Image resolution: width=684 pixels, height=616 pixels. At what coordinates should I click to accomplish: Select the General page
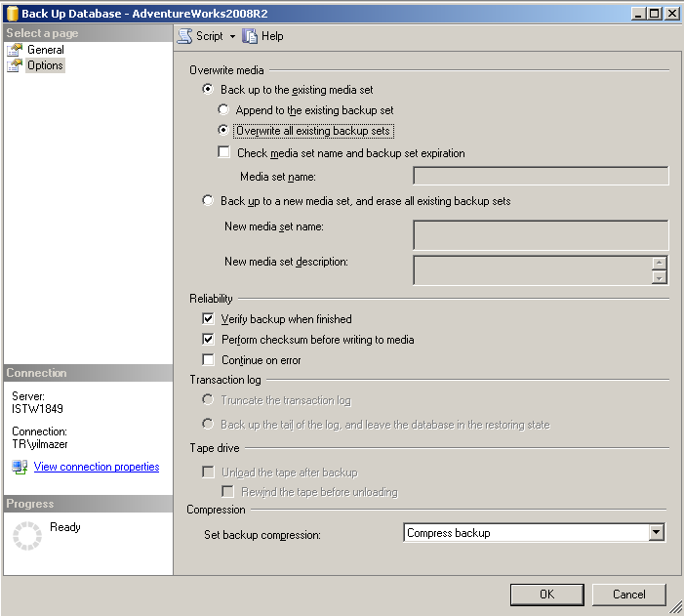click(x=45, y=50)
